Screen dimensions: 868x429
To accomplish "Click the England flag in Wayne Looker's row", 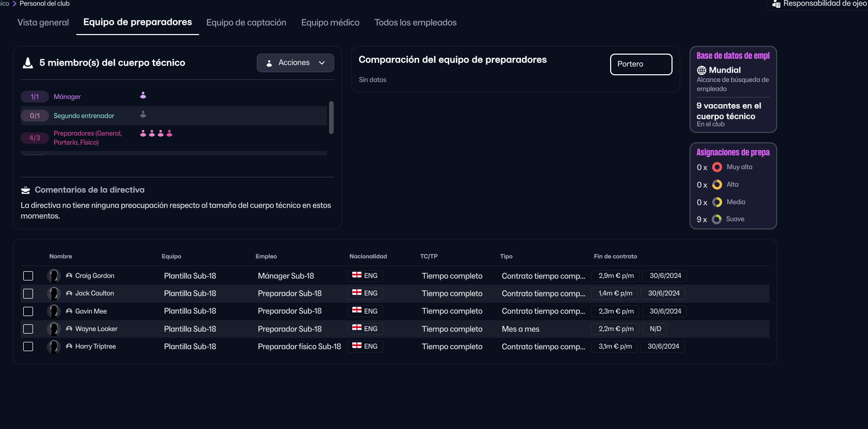I will point(357,327).
